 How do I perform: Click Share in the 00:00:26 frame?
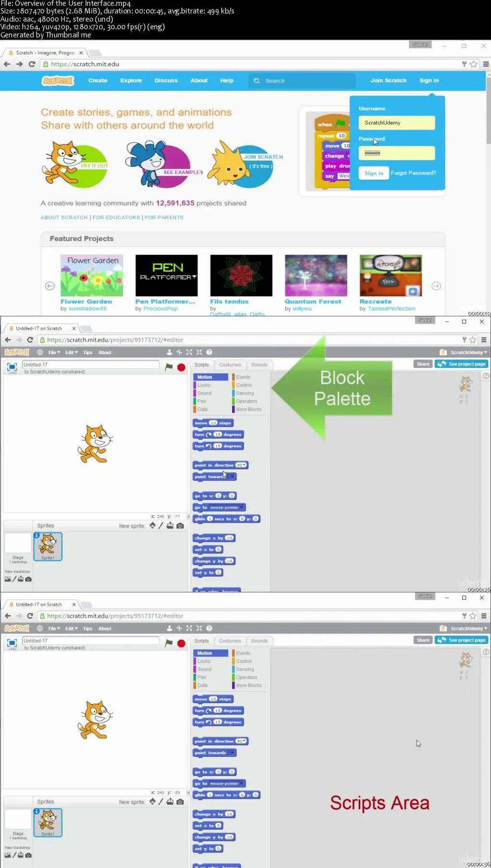click(x=423, y=364)
